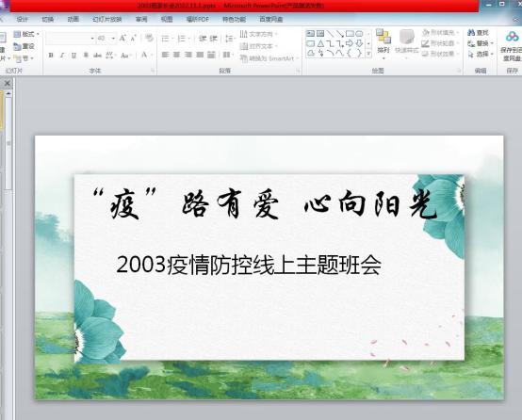Click the Replace (替换) button
The width and height of the screenshot is (522, 420).
pos(480,43)
